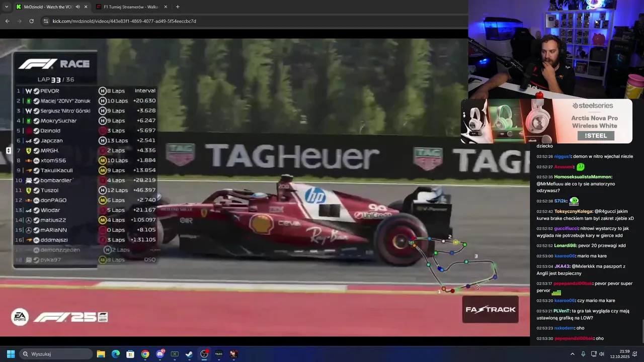Open the HomoseksualistaMammon username in chat
Viewport: 644px width, 362px height.
583,177
